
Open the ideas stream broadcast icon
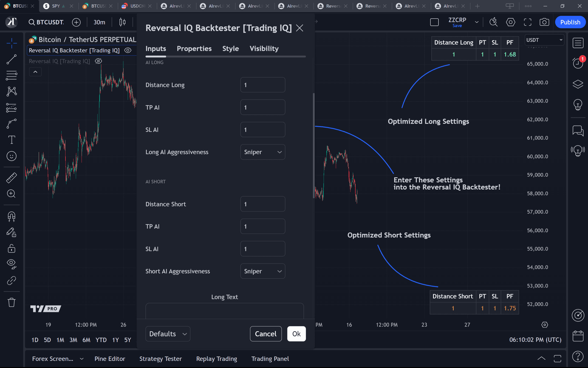[x=578, y=151]
